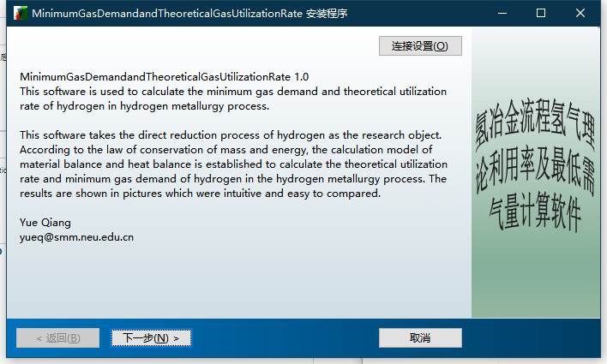Select the author name Yue Qiang
Image resolution: width=607 pixels, height=364 pixels.
tap(45, 223)
